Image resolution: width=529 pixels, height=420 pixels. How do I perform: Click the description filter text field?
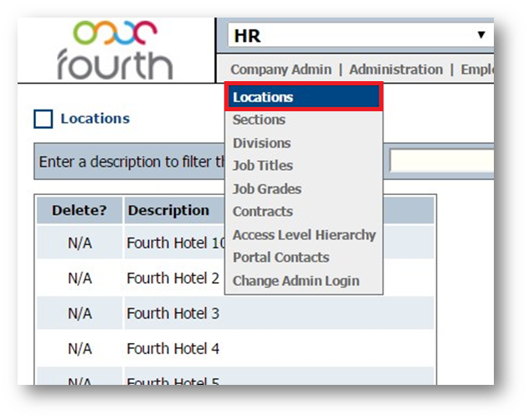pyautogui.click(x=441, y=161)
